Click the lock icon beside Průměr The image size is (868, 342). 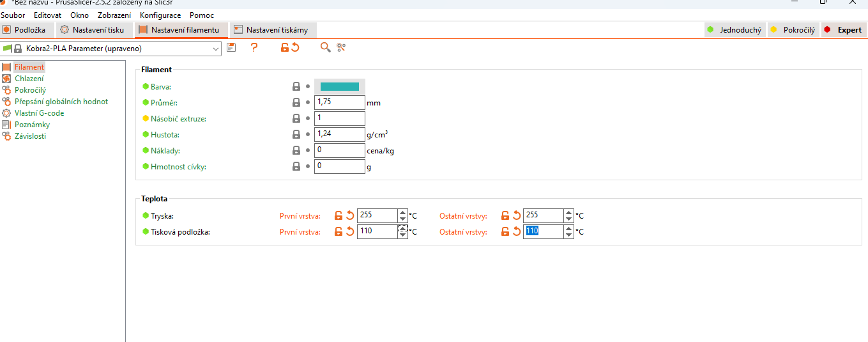coord(296,102)
